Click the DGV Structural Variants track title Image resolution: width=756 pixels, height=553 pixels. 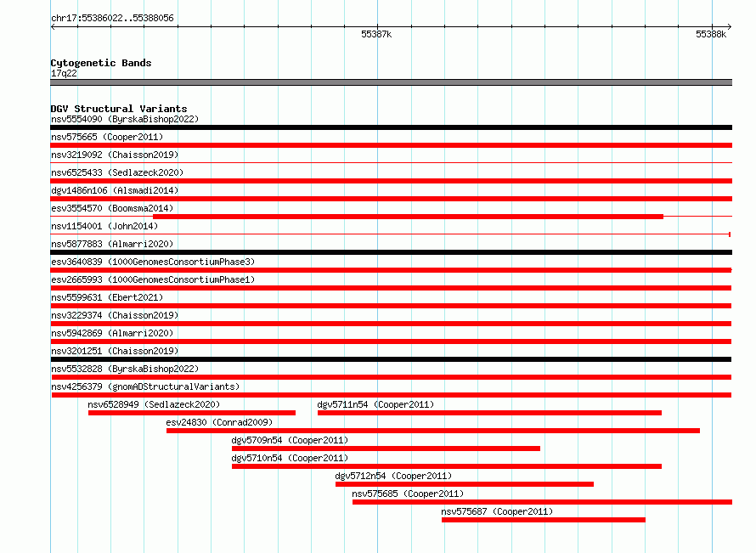[119, 109]
